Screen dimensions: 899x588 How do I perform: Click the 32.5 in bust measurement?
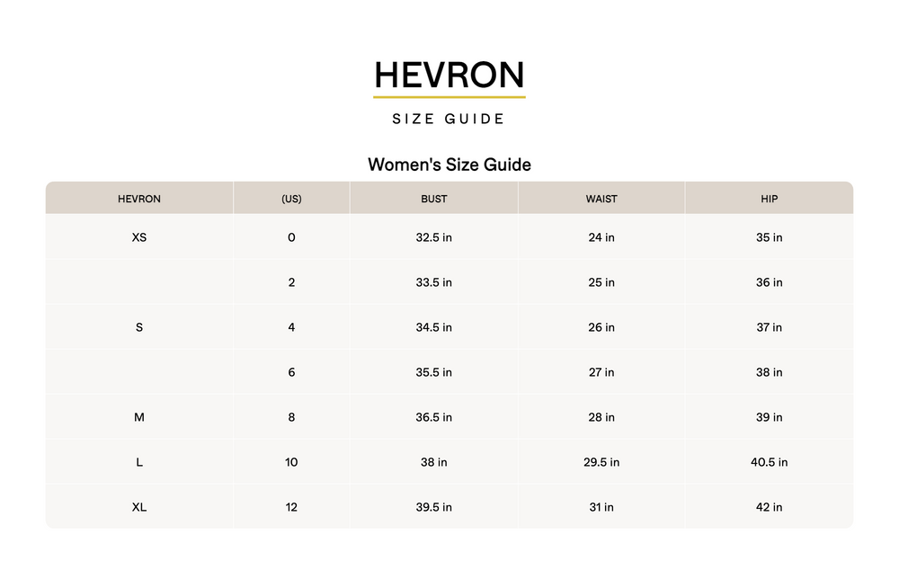[x=433, y=237]
